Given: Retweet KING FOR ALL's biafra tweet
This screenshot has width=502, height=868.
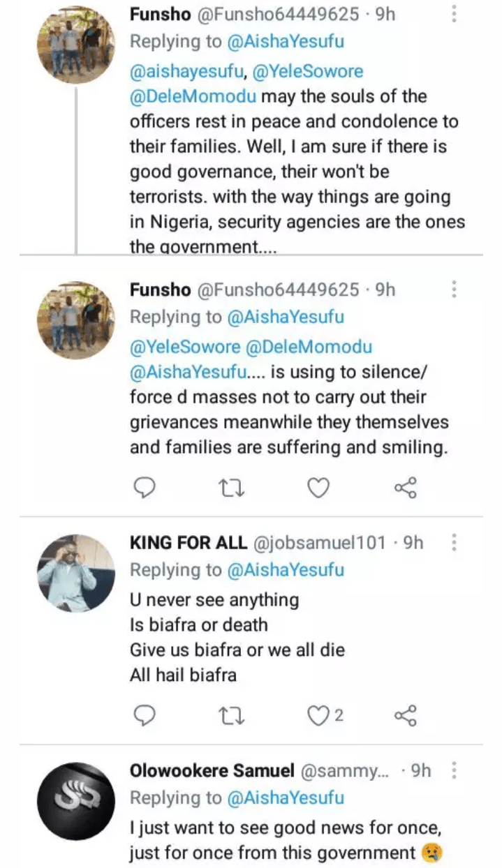Looking at the screenshot, I should (232, 715).
